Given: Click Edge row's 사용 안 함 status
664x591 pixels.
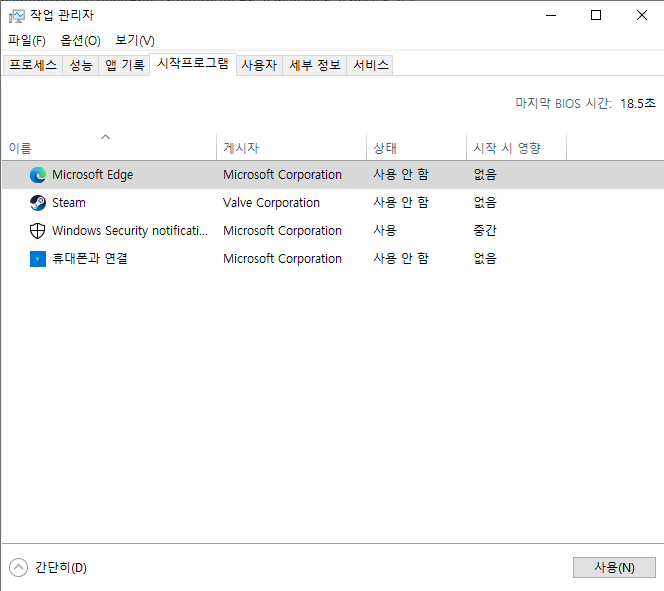Looking at the screenshot, I should point(401,175).
